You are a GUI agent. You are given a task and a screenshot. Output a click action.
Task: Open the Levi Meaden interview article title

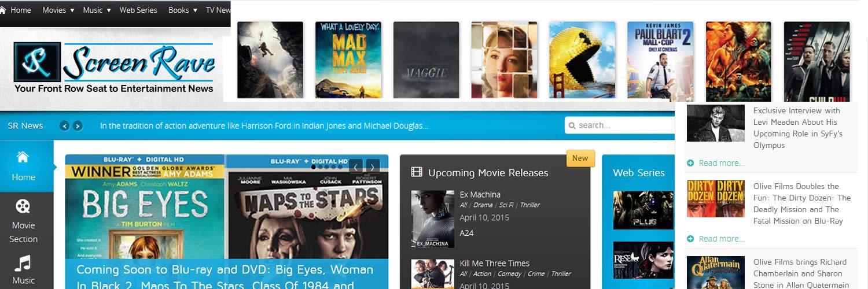(798, 128)
